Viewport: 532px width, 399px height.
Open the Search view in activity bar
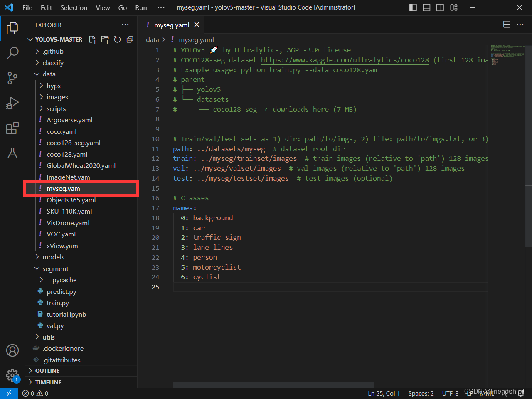pos(12,53)
